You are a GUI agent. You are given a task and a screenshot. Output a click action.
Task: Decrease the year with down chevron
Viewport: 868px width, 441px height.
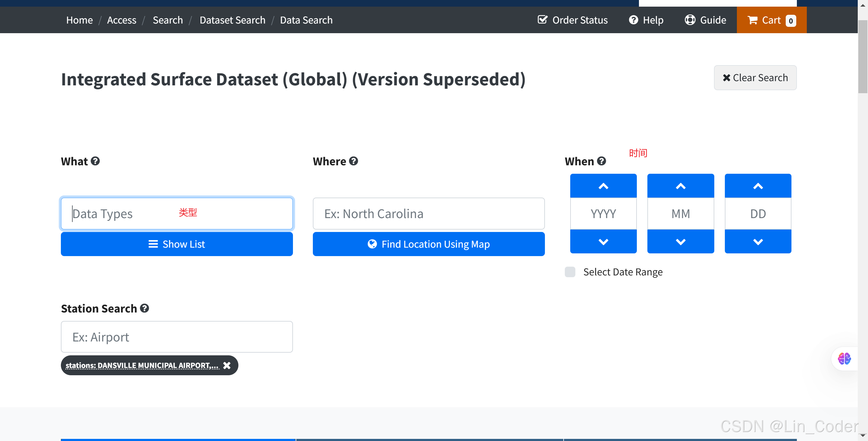coord(603,242)
